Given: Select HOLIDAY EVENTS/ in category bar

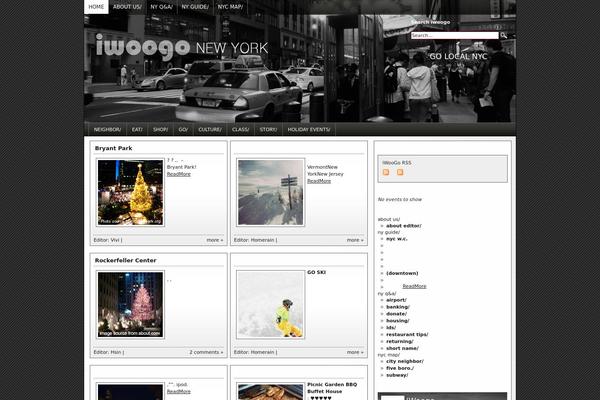Looking at the screenshot, I should tap(309, 130).
